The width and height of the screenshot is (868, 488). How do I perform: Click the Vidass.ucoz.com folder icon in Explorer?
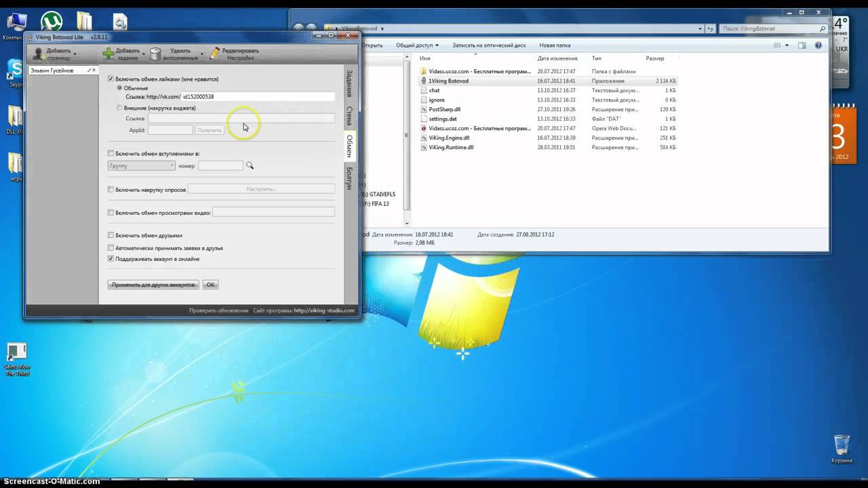coord(423,71)
